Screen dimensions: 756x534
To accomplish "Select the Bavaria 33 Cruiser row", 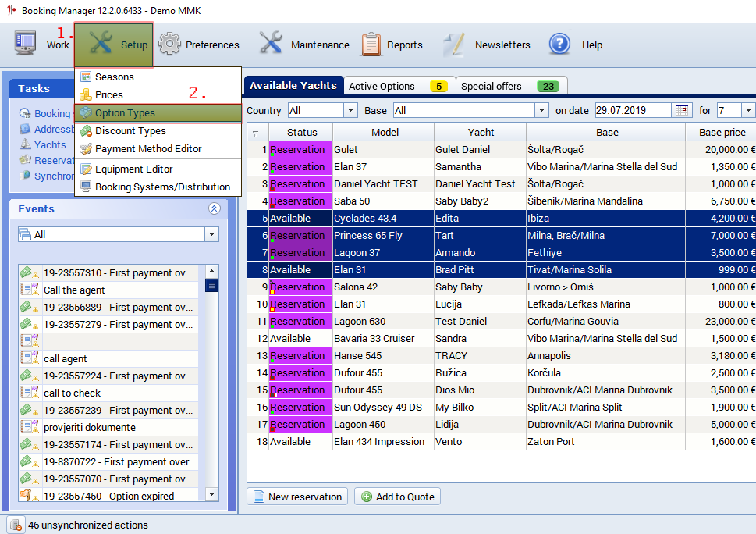I will (x=502, y=339).
